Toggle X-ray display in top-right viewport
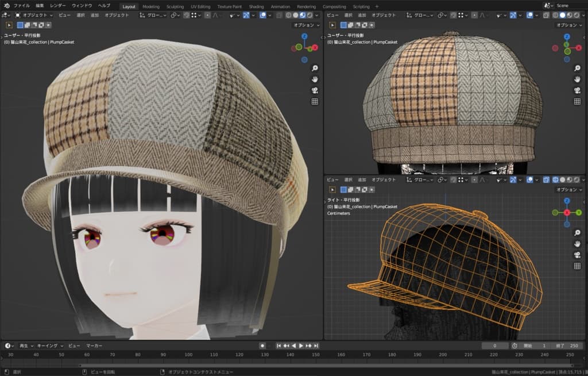This screenshot has width=588, height=376. [546, 16]
